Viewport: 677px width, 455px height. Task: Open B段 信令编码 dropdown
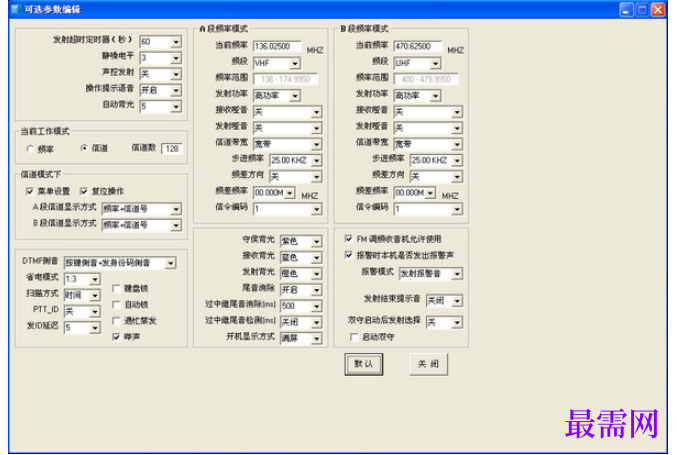[x=428, y=209]
